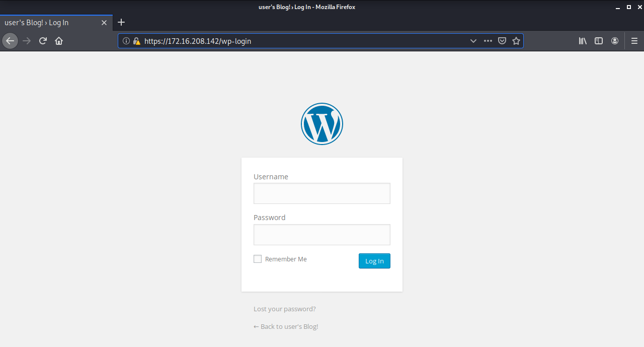644x347 pixels.
Task: Click the "Password" field label
Action: tap(269, 218)
